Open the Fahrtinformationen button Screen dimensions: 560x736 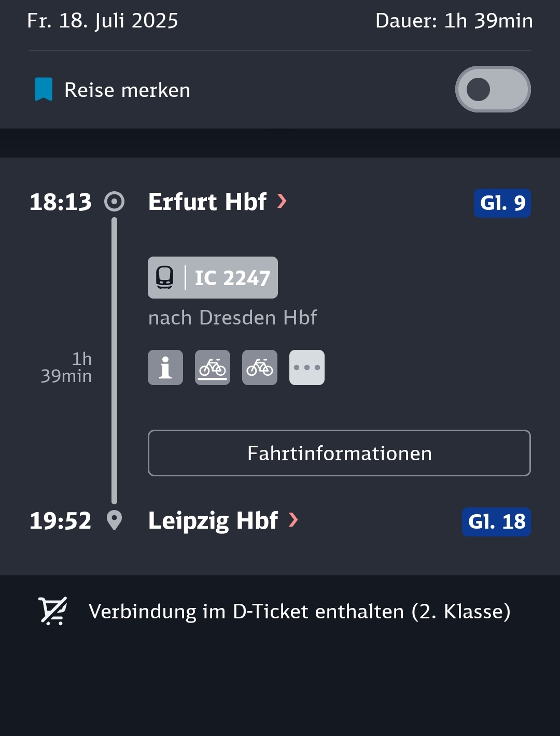point(339,453)
